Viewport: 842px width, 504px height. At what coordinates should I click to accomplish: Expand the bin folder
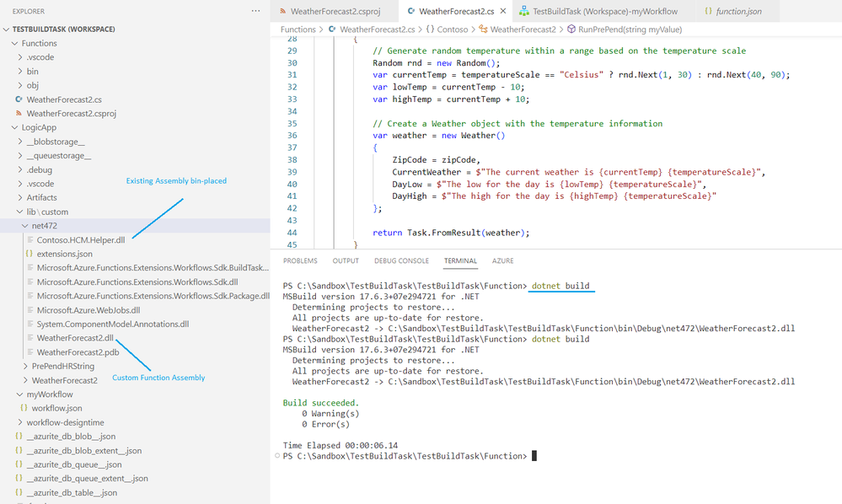click(20, 71)
